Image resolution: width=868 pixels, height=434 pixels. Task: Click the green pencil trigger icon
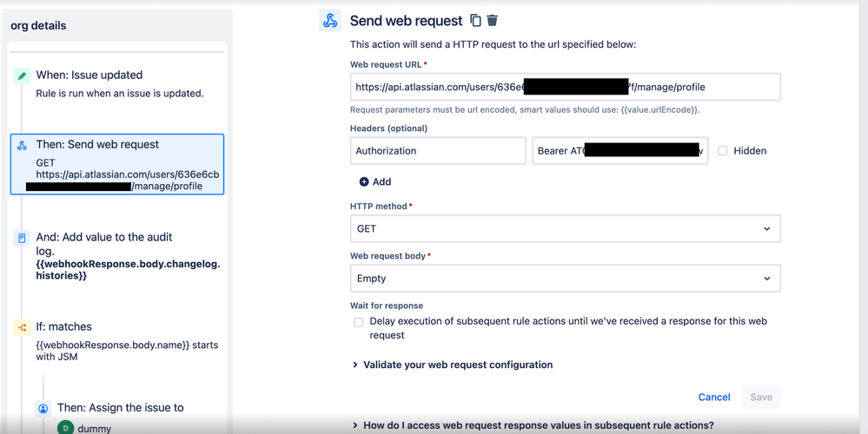tap(22, 76)
